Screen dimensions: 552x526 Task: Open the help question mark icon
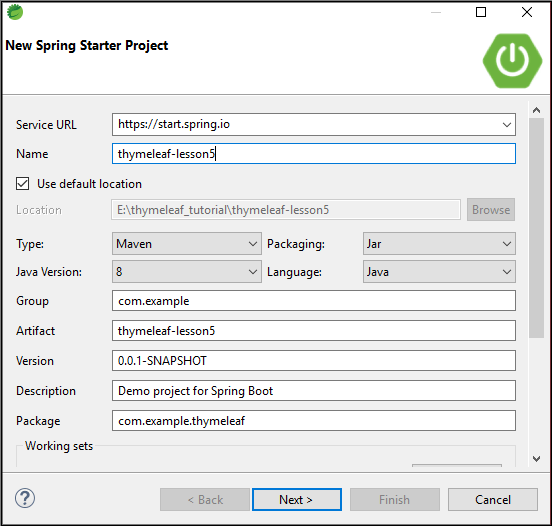(25, 498)
